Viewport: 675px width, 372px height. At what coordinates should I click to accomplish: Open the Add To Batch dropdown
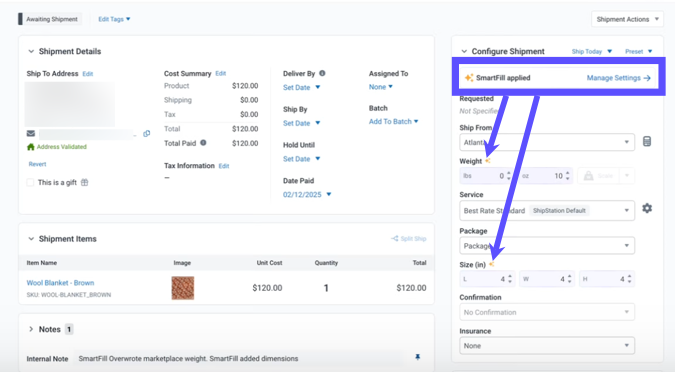point(393,122)
